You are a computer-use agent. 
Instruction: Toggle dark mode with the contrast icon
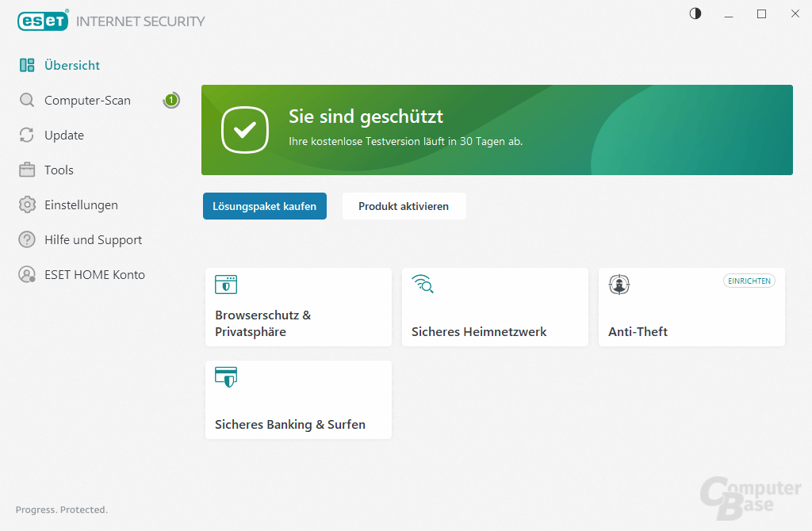pyautogui.click(x=695, y=13)
